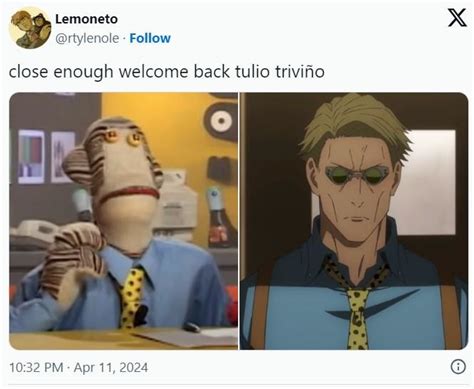The width and height of the screenshot is (474, 389).
Task: Click the telephone on the puppet's desk
Action: (33, 233)
